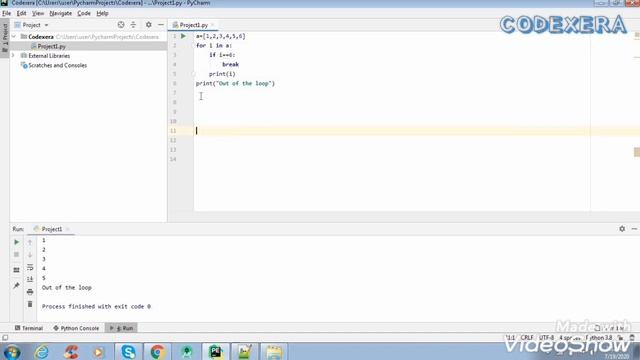Click the down the stack trace arrow
This screenshot has height=360, width=640.
[x=30, y=255]
